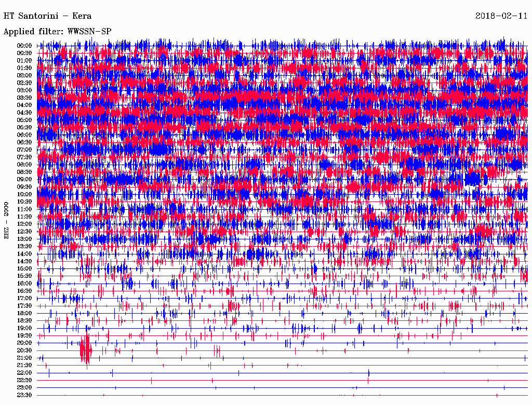Click the large red seismic event at 20:30

tap(86, 350)
